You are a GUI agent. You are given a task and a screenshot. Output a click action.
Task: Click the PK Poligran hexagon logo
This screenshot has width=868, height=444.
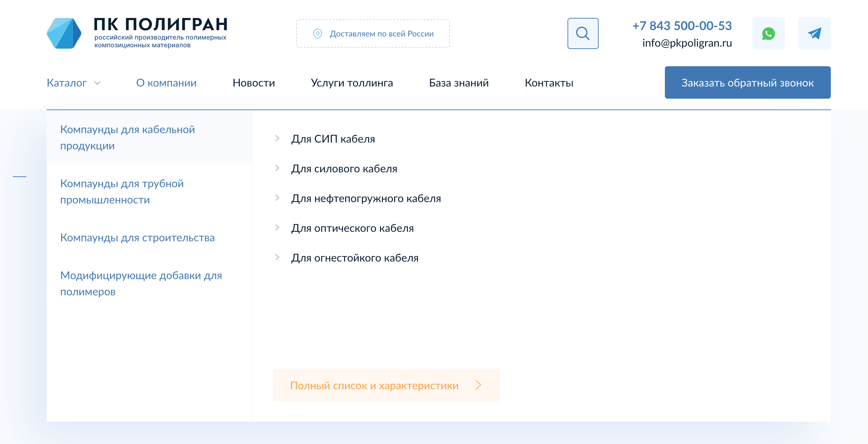click(64, 33)
